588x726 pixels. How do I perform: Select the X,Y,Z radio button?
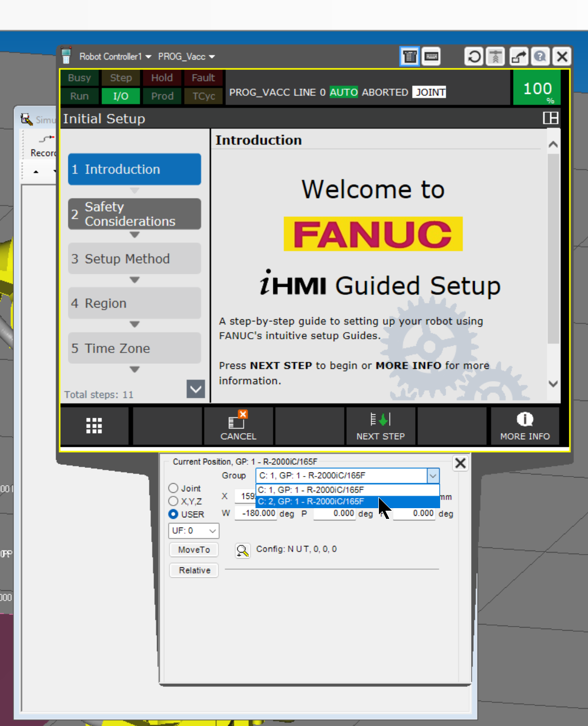[x=173, y=501]
